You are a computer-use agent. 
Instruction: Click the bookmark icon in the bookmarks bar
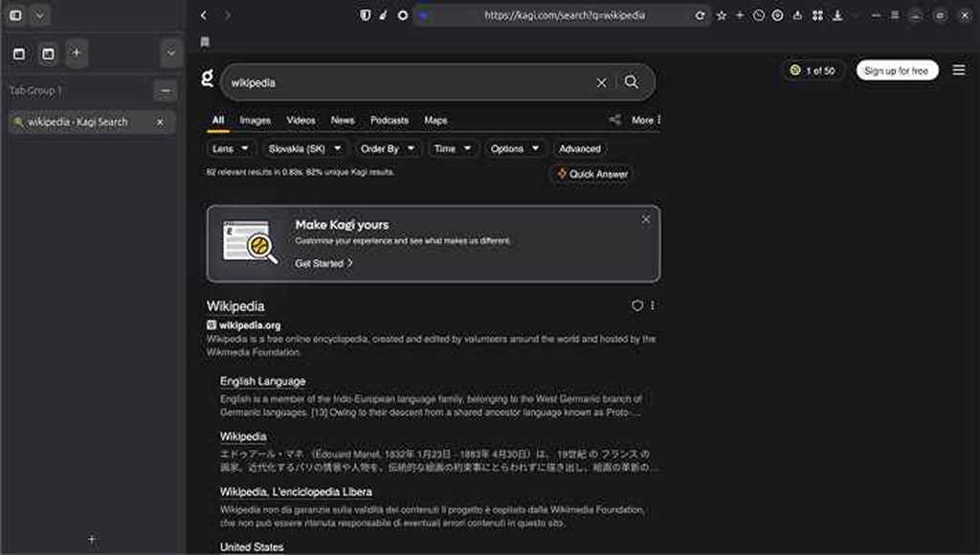click(x=205, y=42)
